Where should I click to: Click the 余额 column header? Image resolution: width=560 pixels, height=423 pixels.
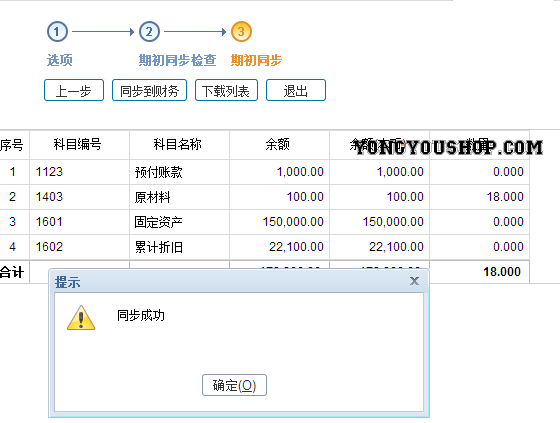tap(279, 145)
